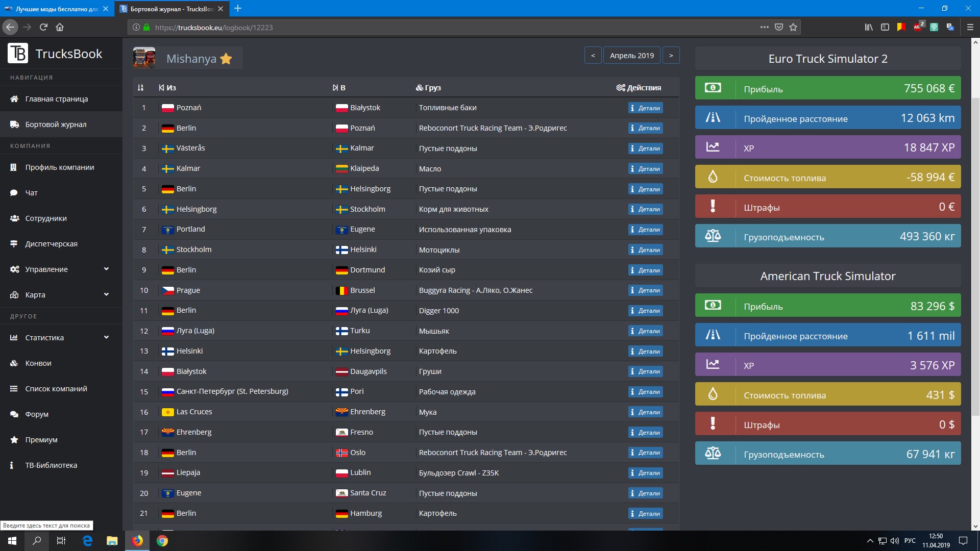Open the РУС language indicator in tray
This screenshot has height=551, width=980.
pyautogui.click(x=910, y=541)
